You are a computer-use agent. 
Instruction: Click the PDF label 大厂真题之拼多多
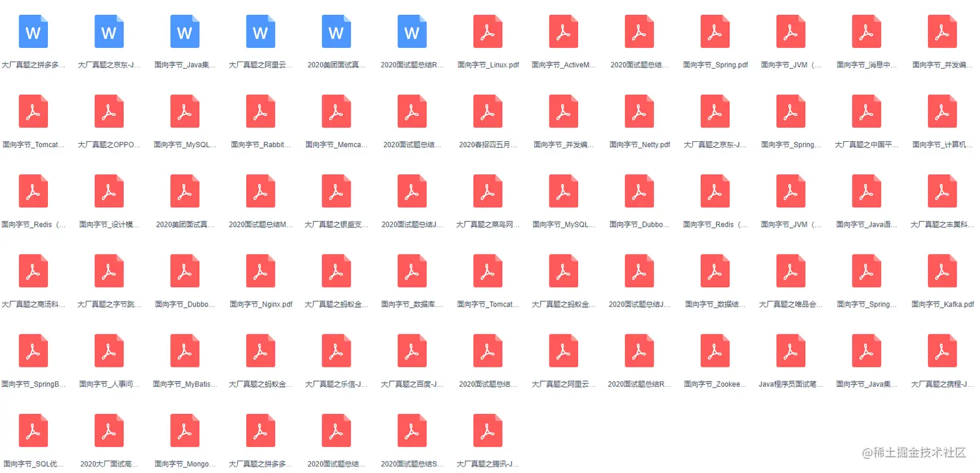point(261,464)
